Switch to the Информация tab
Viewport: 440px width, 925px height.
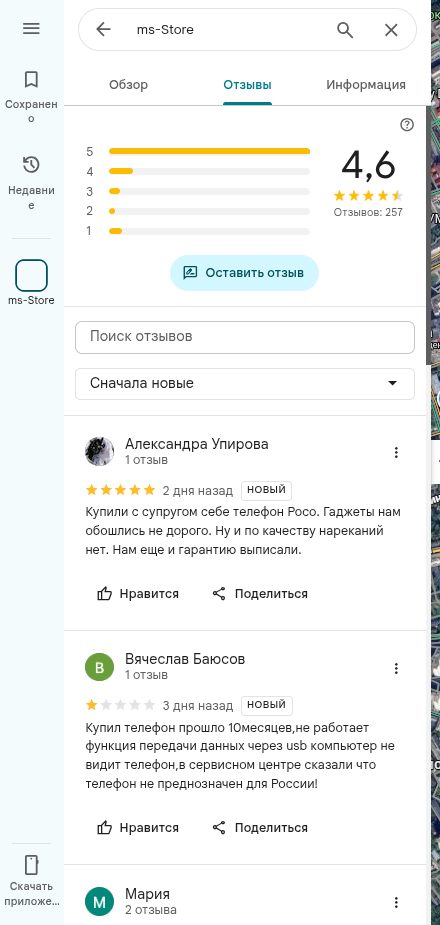coord(366,85)
